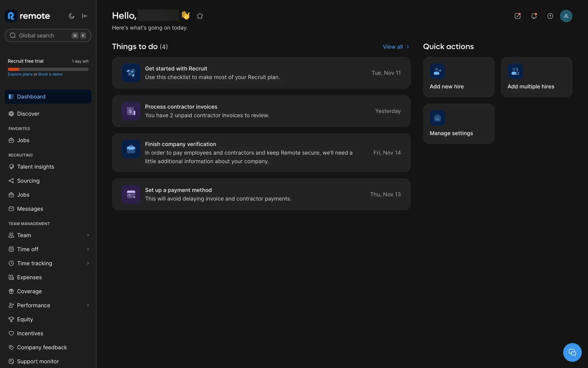Click the Add multiple hires icon
The height and width of the screenshot is (368, 588).
pyautogui.click(x=515, y=71)
